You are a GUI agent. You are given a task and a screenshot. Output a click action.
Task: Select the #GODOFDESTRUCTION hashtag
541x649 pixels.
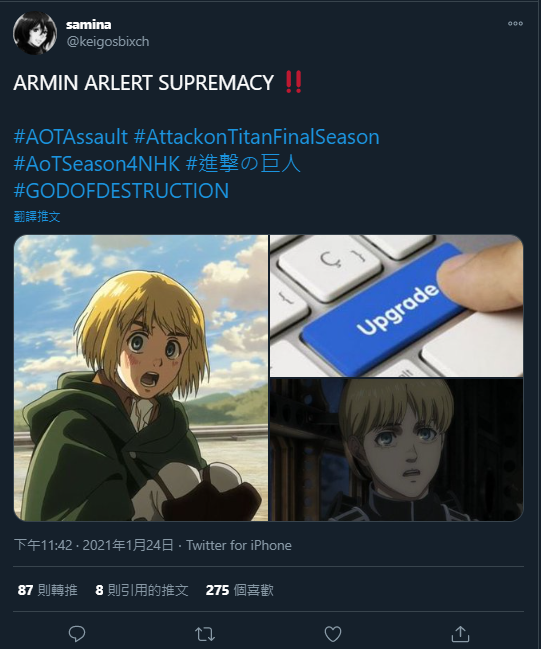pos(121,191)
